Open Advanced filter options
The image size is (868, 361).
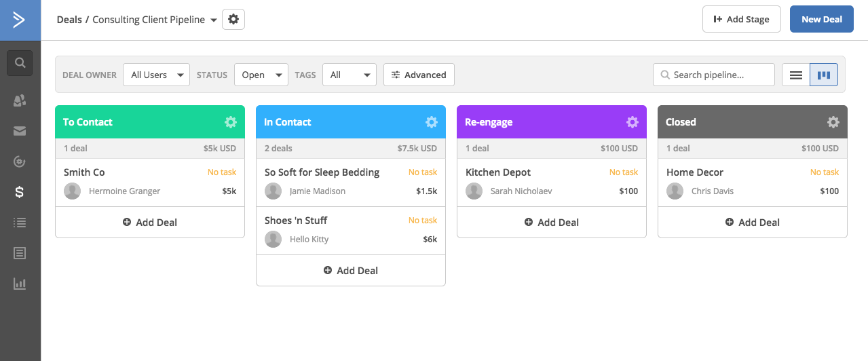click(419, 75)
